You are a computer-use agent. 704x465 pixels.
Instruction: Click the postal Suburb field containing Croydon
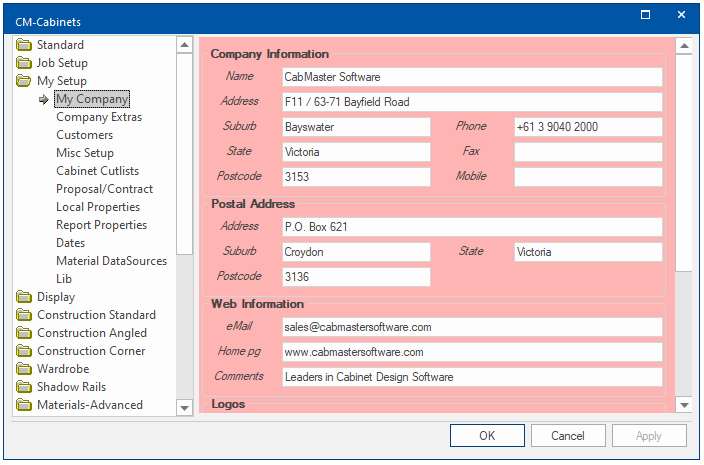pos(356,252)
